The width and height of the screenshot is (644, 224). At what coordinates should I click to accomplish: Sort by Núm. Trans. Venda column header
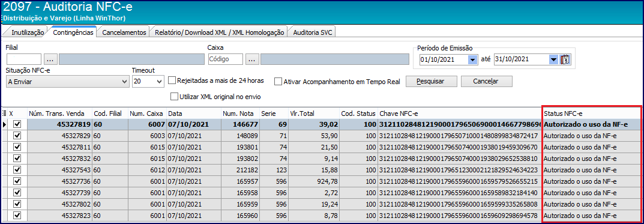click(60, 113)
